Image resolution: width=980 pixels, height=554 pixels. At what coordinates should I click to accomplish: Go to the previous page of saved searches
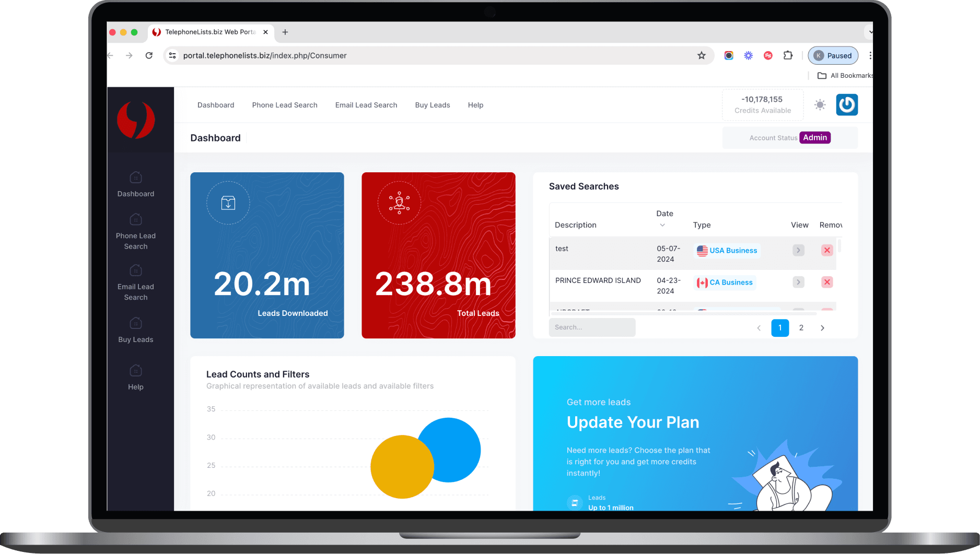pos(759,328)
